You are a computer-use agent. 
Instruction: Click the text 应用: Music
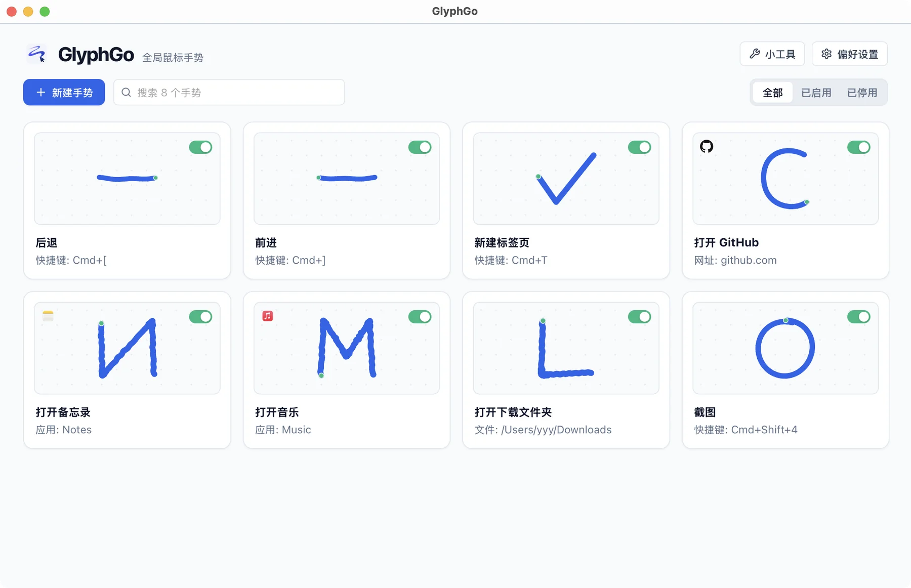pyautogui.click(x=283, y=430)
